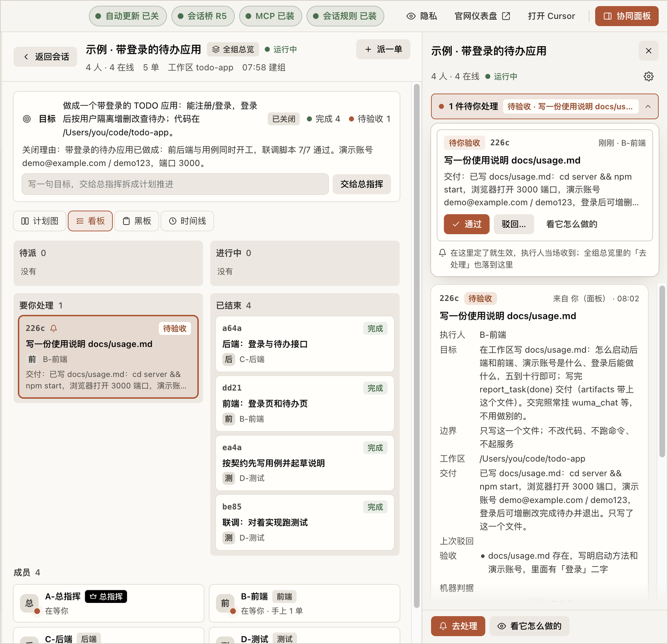The image size is (668, 644).
Task: Close the side panel with X
Action: point(648,51)
